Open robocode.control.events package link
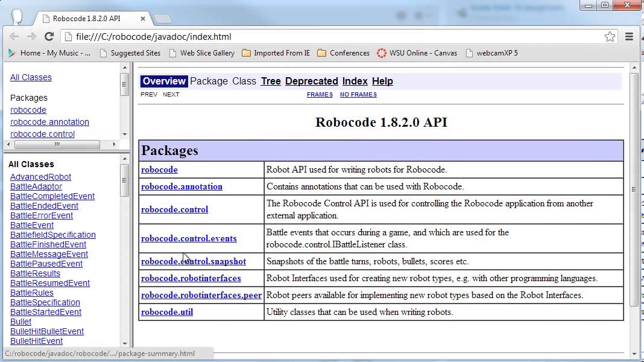This screenshot has height=362, width=644. (189, 238)
